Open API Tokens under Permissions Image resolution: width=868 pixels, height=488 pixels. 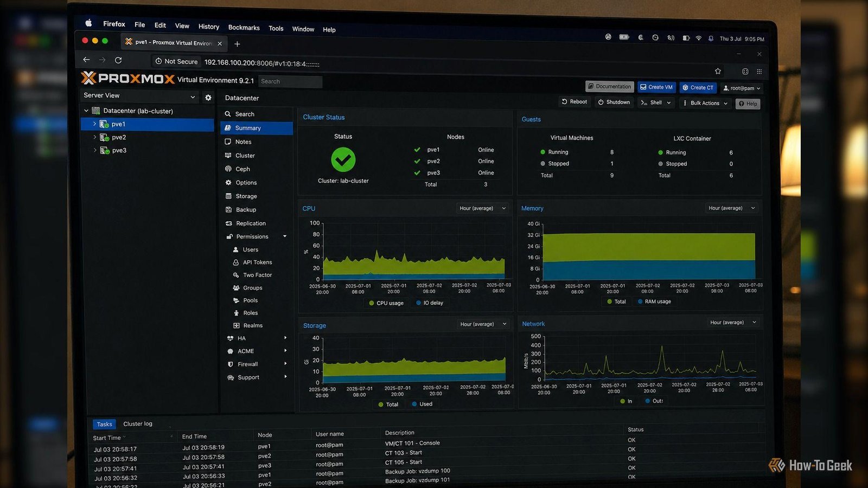point(257,262)
